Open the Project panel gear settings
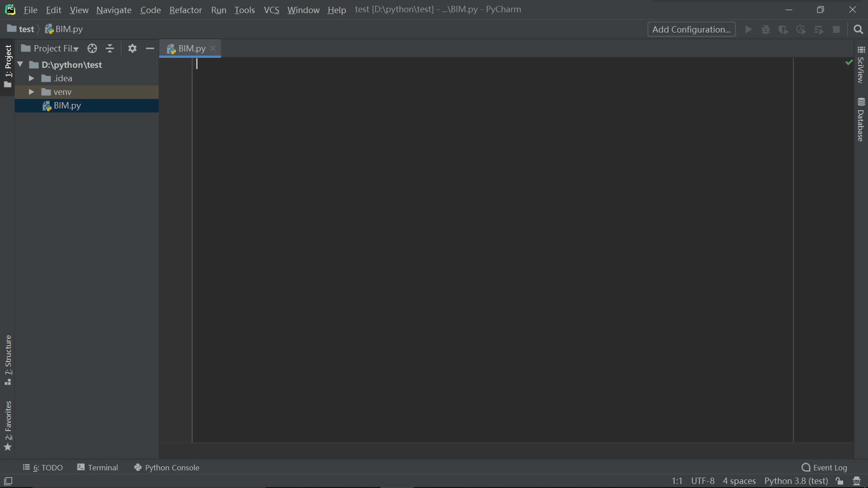 click(132, 48)
